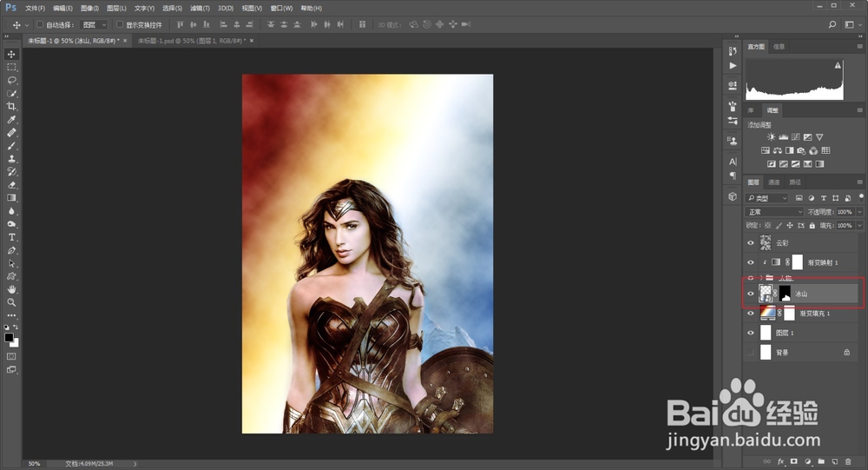Enable the 自动选择 checkbox
This screenshot has width=868, height=470.
click(40, 24)
